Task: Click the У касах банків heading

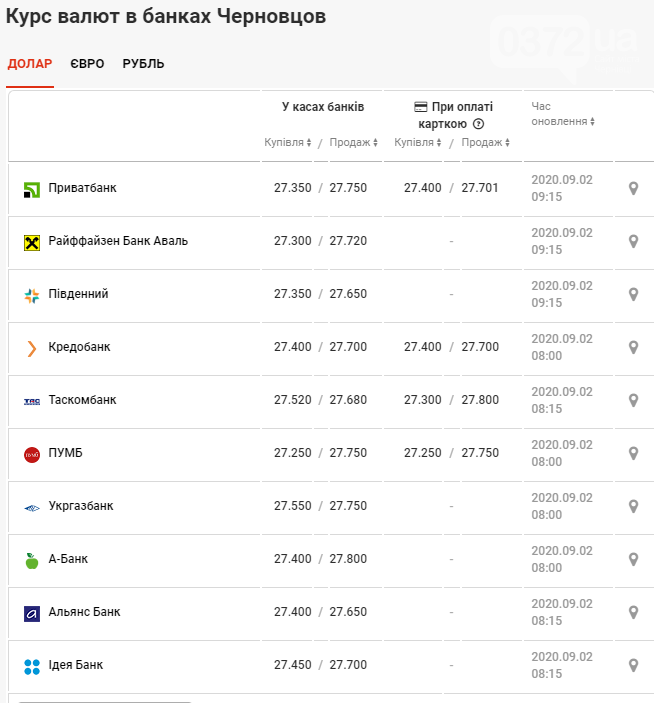Action: click(x=323, y=107)
